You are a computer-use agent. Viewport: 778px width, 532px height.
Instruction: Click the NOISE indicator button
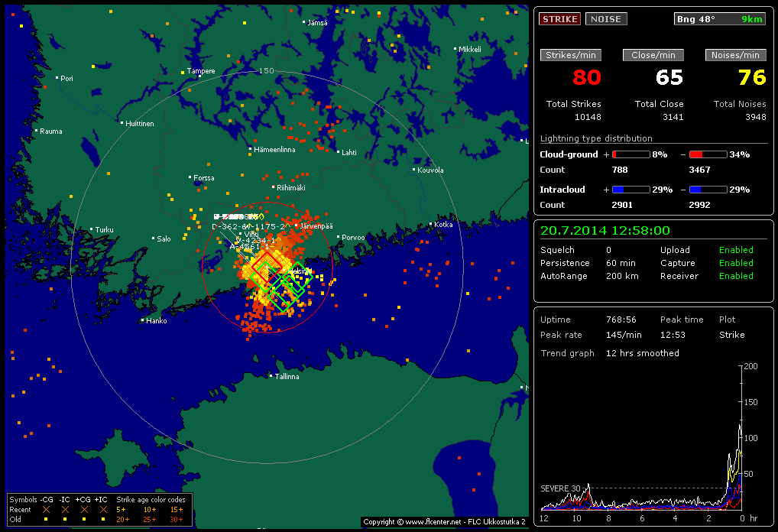tap(606, 19)
